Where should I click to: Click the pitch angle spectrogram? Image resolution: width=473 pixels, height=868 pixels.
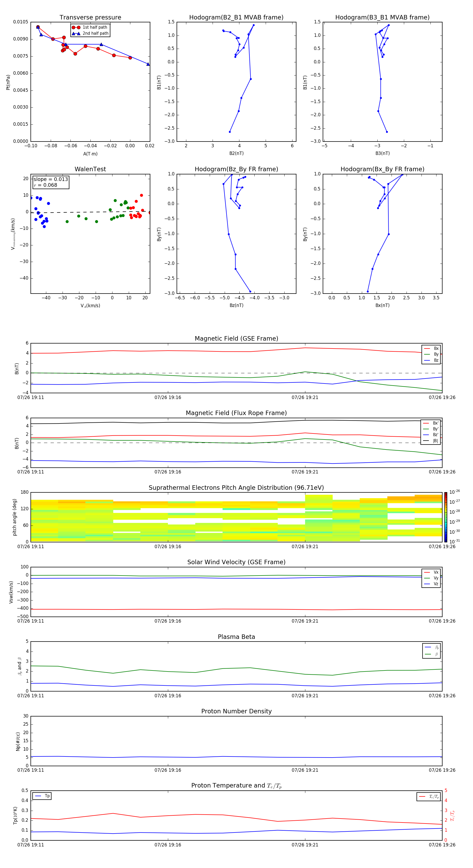(x=236, y=517)
